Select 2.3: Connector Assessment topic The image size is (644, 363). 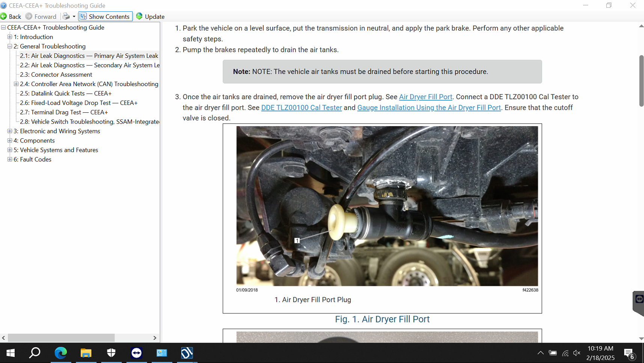(56, 74)
